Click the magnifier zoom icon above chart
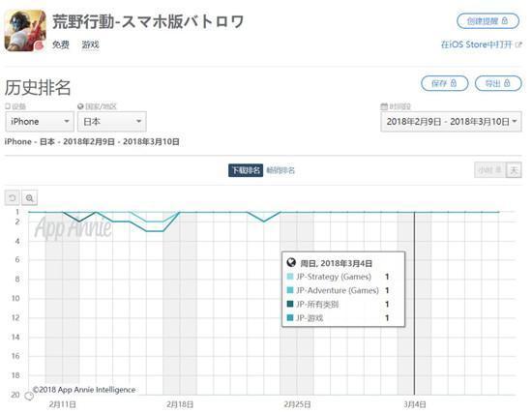This screenshot has width=532, height=414. coord(30,198)
